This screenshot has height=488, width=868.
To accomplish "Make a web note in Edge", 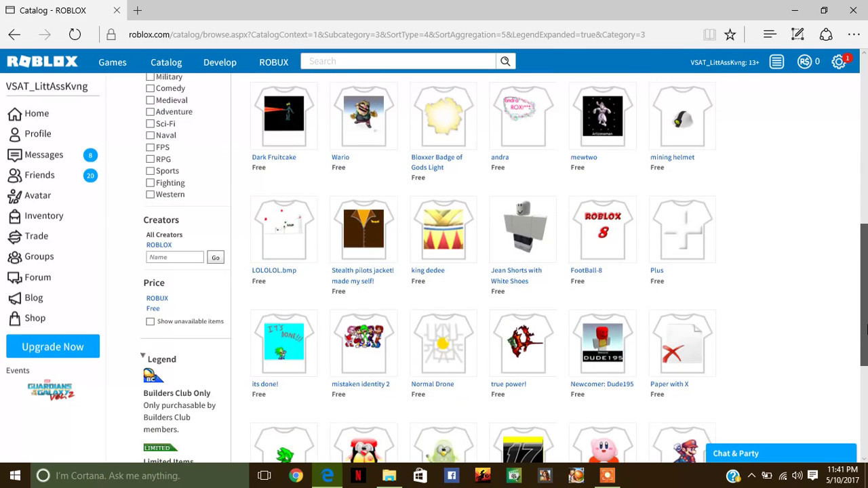I will pos(797,35).
